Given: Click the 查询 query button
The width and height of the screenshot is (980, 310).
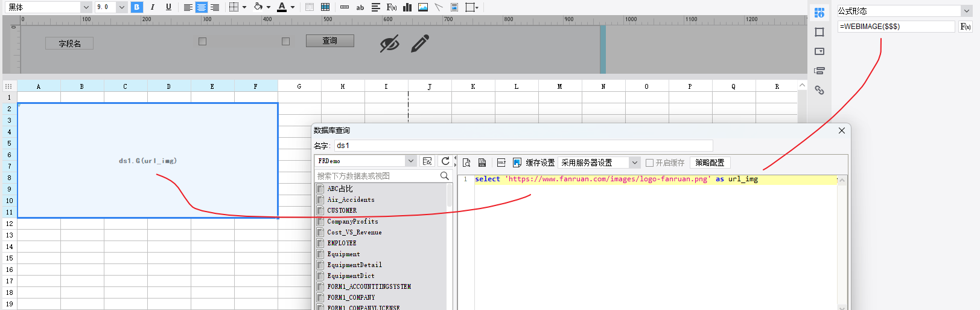Looking at the screenshot, I should 329,41.
